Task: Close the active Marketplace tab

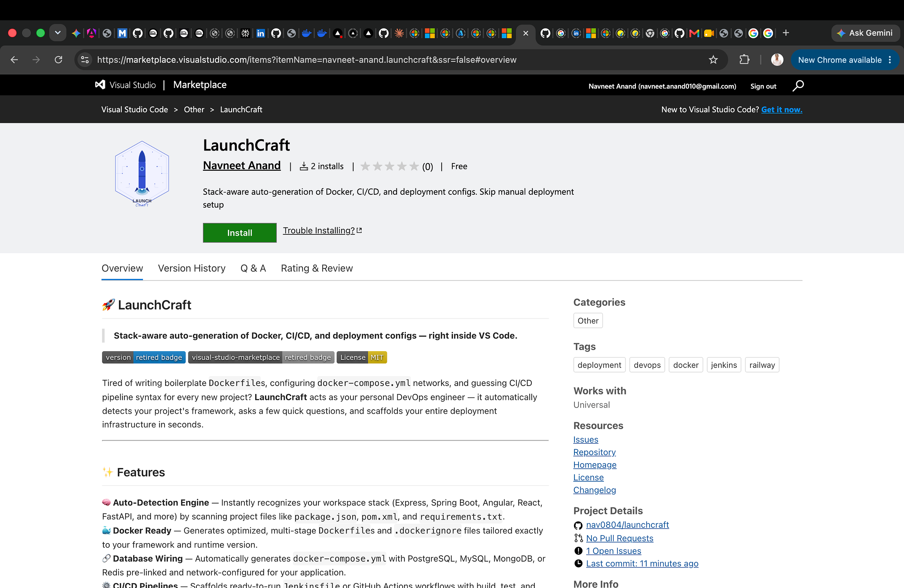Action: pos(526,33)
